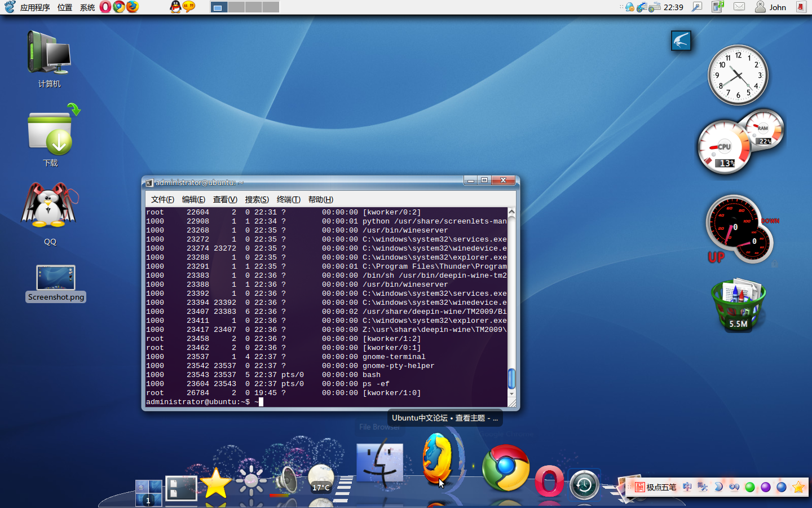This screenshot has width=812, height=508.
Task: Open the trash bin showing 5.5M
Action: (738, 304)
